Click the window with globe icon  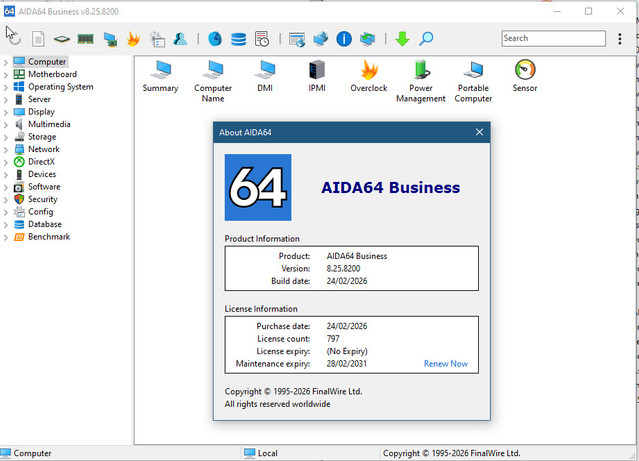(x=297, y=40)
